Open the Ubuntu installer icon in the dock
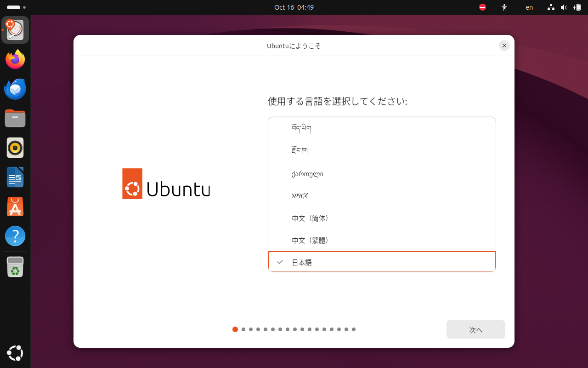Viewport: 588px width, 368px height. [x=15, y=30]
